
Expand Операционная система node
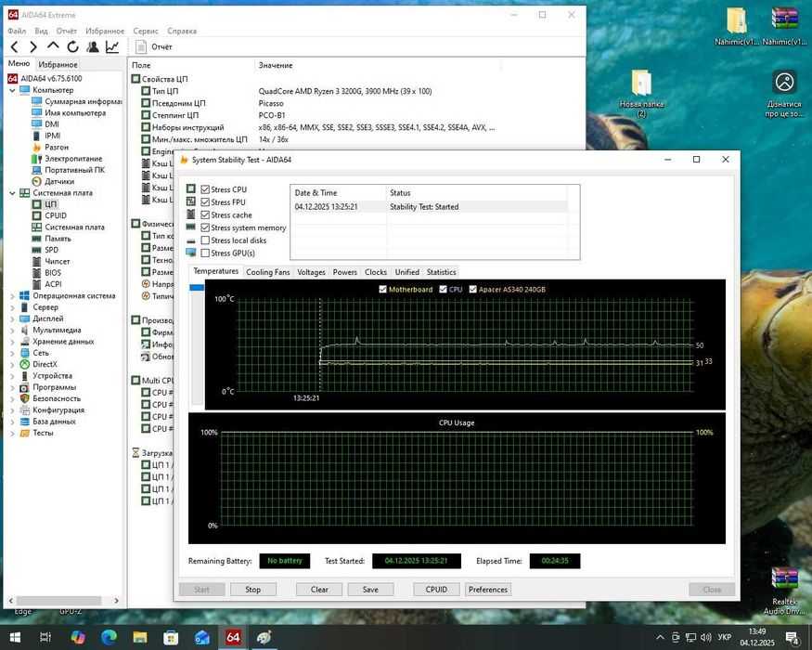12,296
